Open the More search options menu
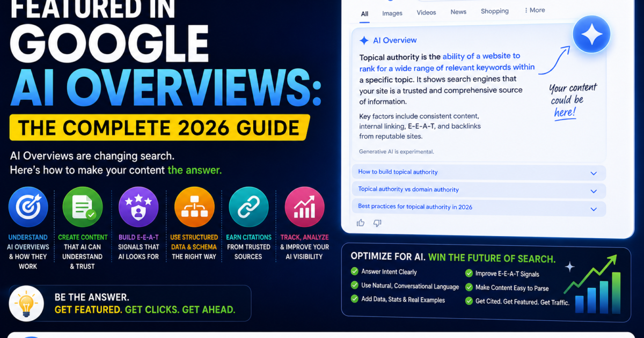The width and height of the screenshot is (644, 338). [534, 10]
